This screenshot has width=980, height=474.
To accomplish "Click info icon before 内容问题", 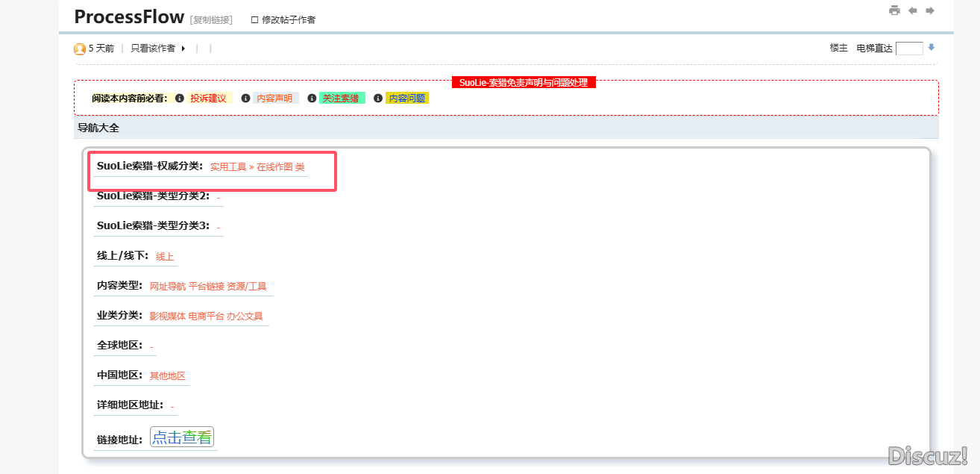I will coord(378,99).
